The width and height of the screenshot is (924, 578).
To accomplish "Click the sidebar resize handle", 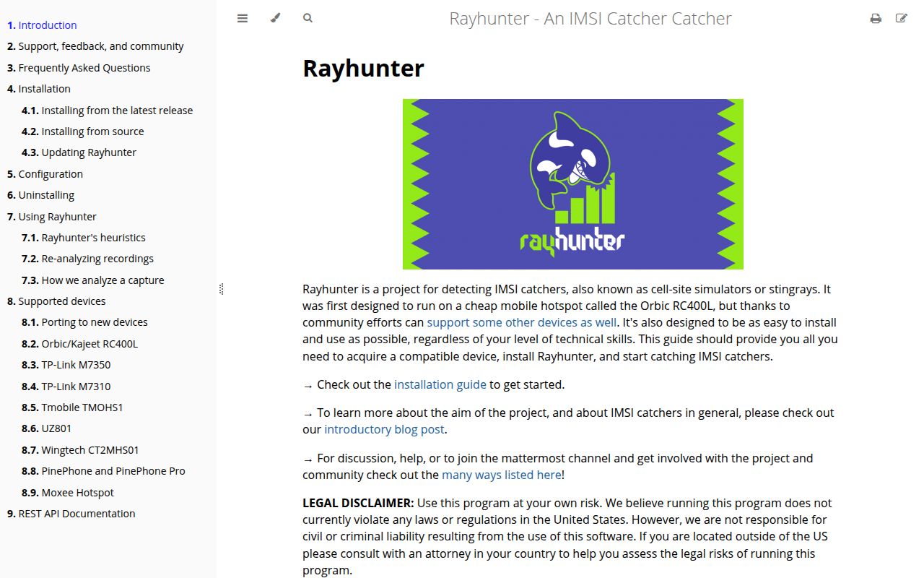I will click(x=221, y=289).
